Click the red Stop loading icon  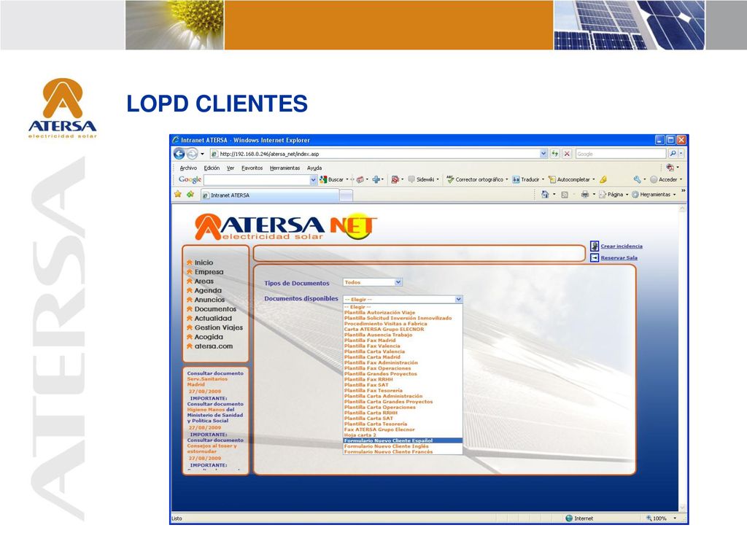pos(567,153)
